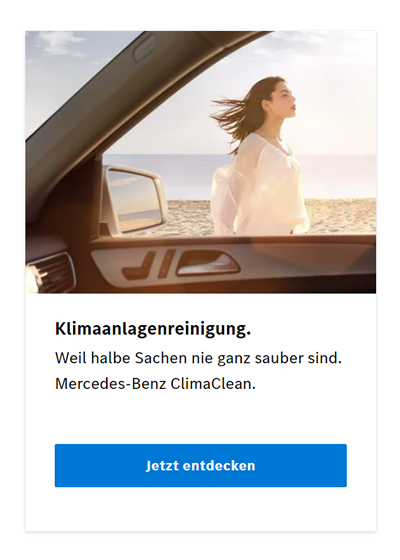Open the Klimaanlagenreinigung heading
The image size is (400, 560).
pos(153,330)
